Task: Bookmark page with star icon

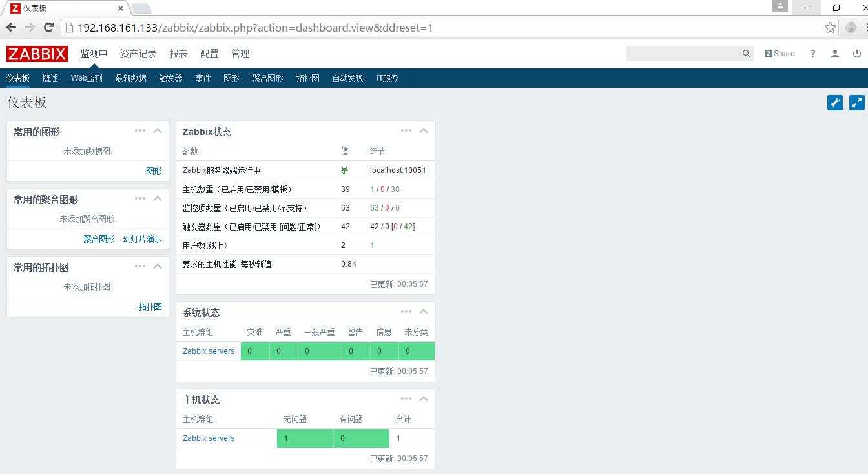Action: (831, 27)
